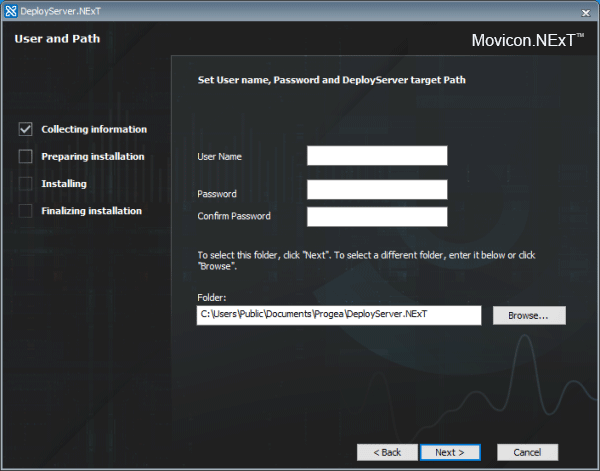Open the Browse... folder dialog
The height and width of the screenshot is (471, 600).
tap(528, 315)
